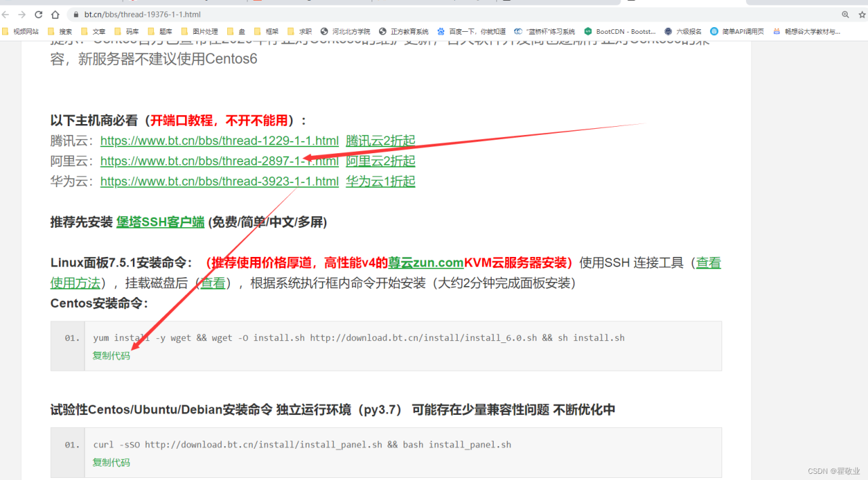Image resolution: width=868 pixels, height=480 pixels.
Task: Click the magnifier search icon at top right
Action: (845, 14)
